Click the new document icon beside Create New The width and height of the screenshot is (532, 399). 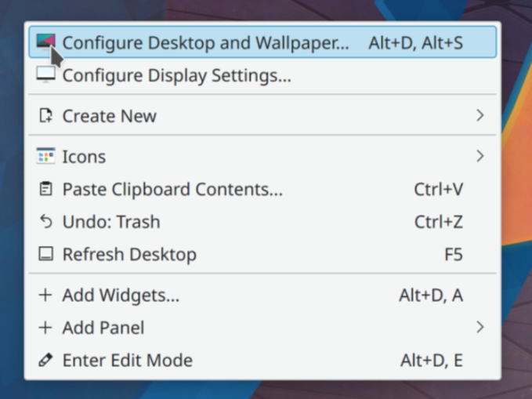(x=46, y=116)
